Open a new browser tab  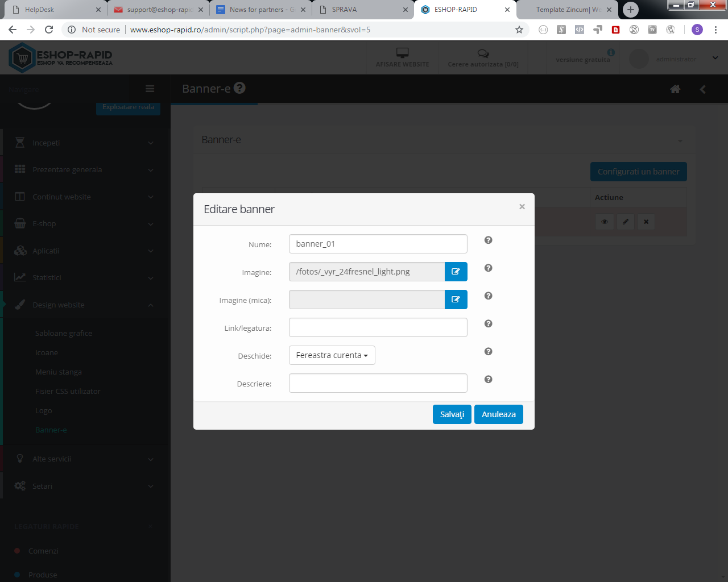coord(630,10)
